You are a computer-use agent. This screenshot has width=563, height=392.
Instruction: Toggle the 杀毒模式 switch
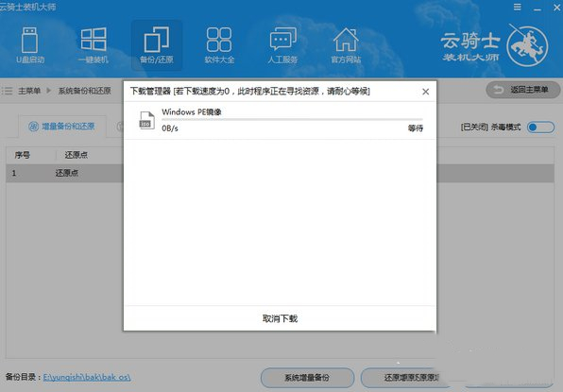(x=540, y=128)
